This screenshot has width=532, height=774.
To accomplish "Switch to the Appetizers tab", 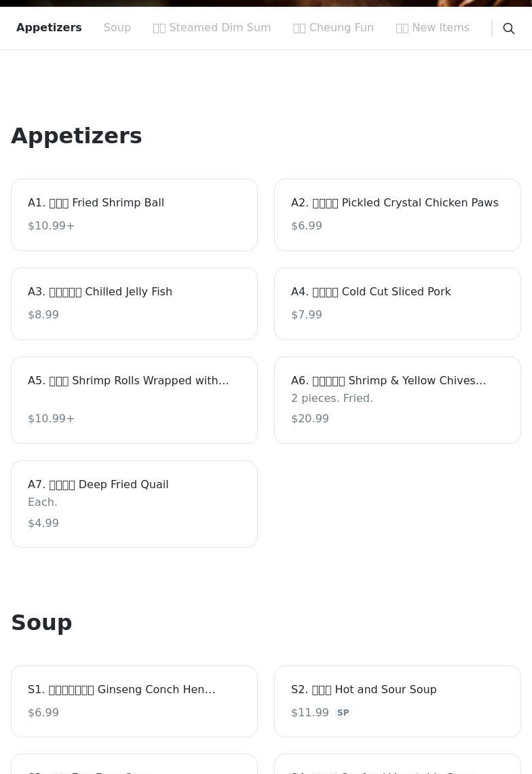I will [x=49, y=28].
